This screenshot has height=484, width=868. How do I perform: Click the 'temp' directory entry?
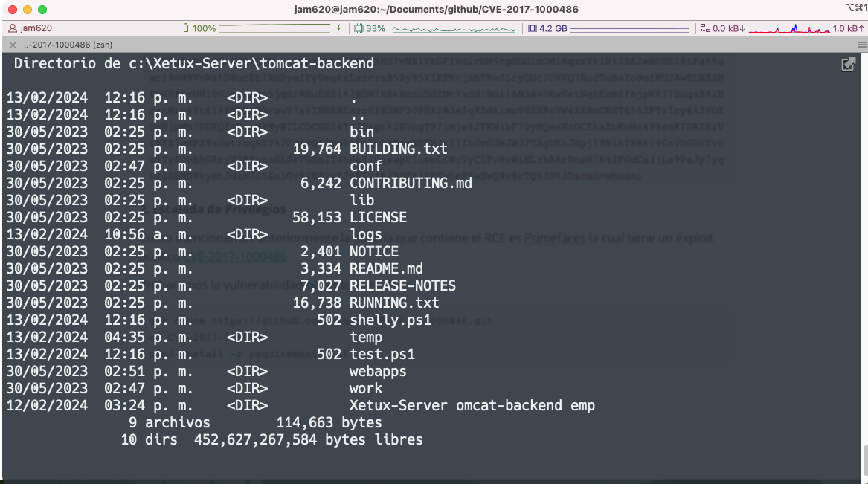coord(365,338)
